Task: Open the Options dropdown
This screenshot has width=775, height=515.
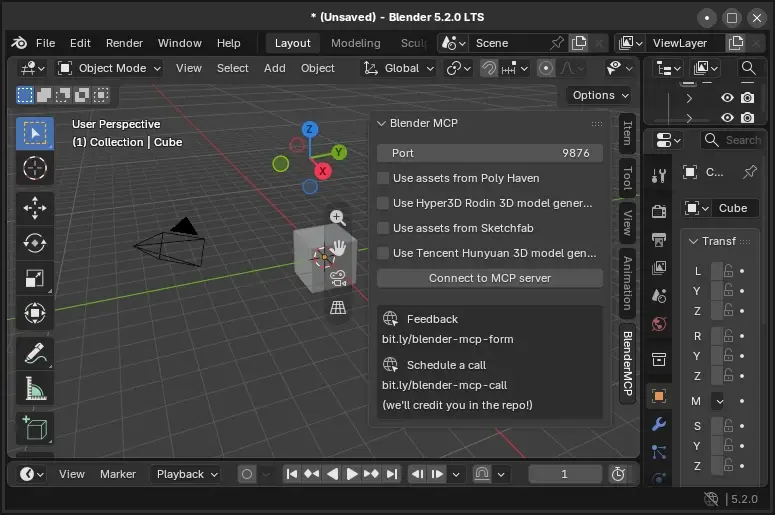Action: coord(601,95)
